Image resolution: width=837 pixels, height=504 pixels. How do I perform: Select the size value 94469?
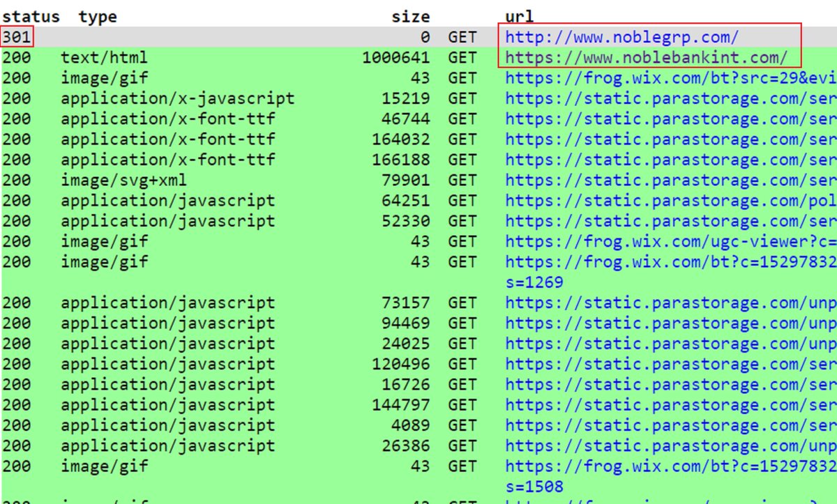[x=406, y=323]
